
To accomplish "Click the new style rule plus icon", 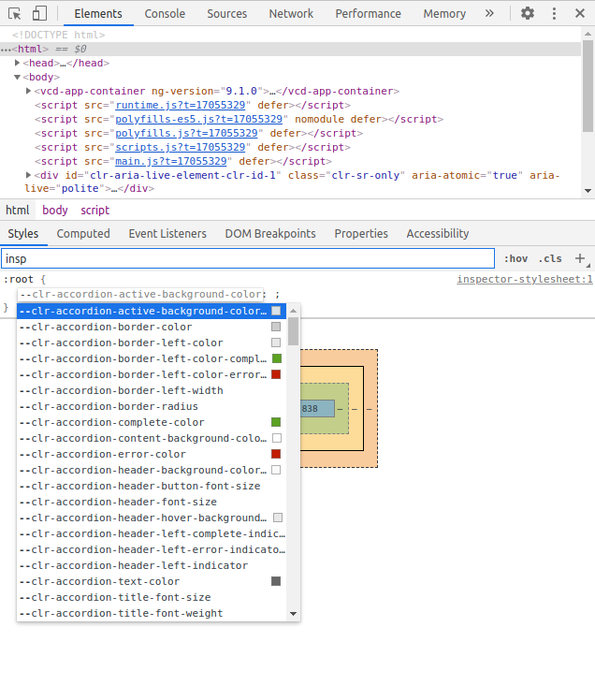I will [580, 258].
